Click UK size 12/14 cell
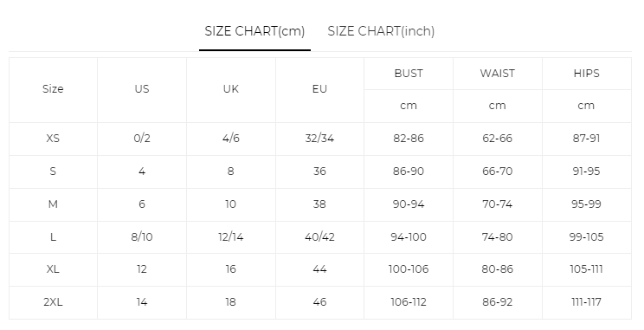This screenshot has width=644, height=330. click(231, 237)
